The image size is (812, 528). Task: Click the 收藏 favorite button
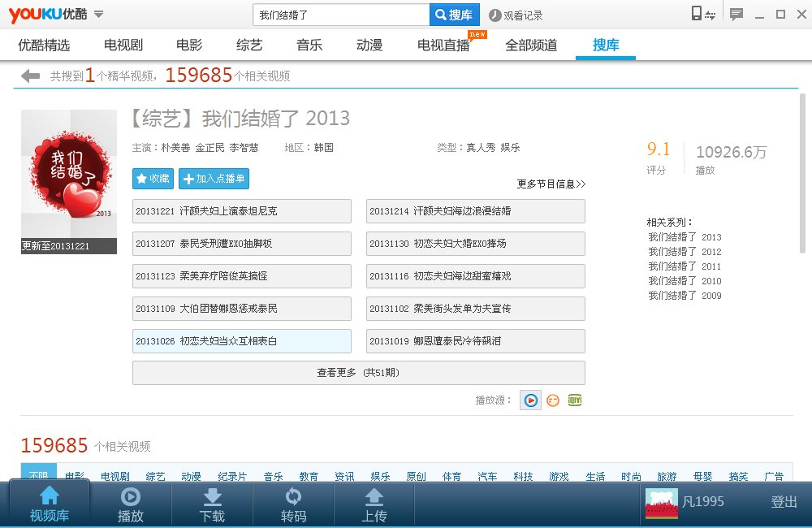pos(153,179)
